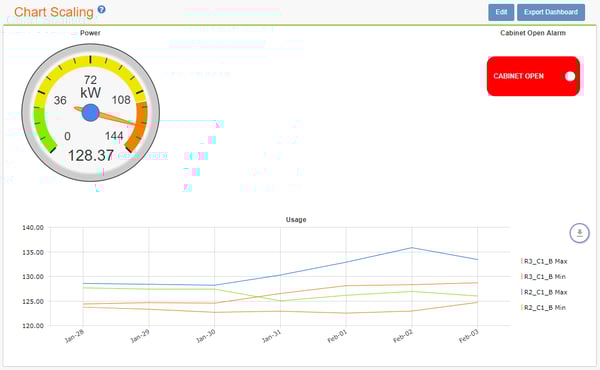Click the 36 gauge scale label
This screenshot has height=370, width=600.
[x=60, y=100]
